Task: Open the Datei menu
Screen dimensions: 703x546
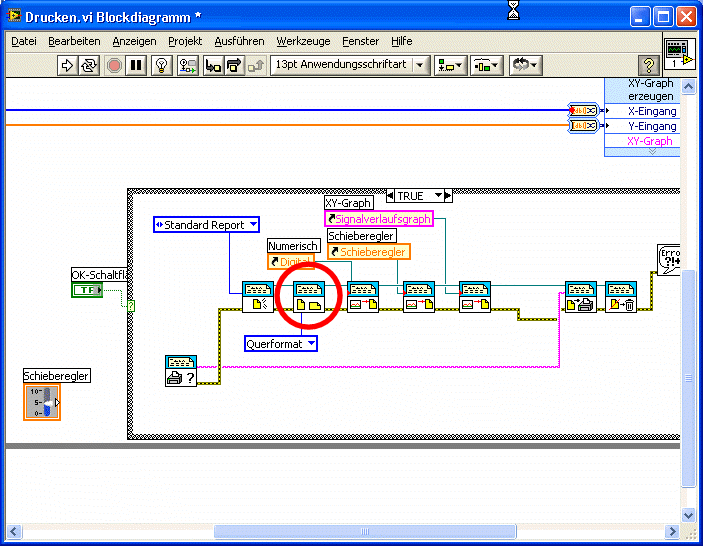Action: point(23,41)
